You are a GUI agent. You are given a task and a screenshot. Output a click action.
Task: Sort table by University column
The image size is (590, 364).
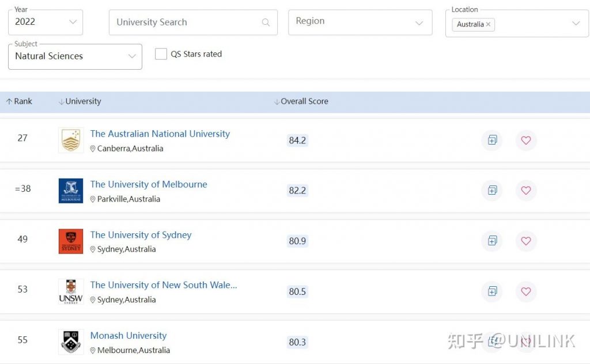(80, 101)
